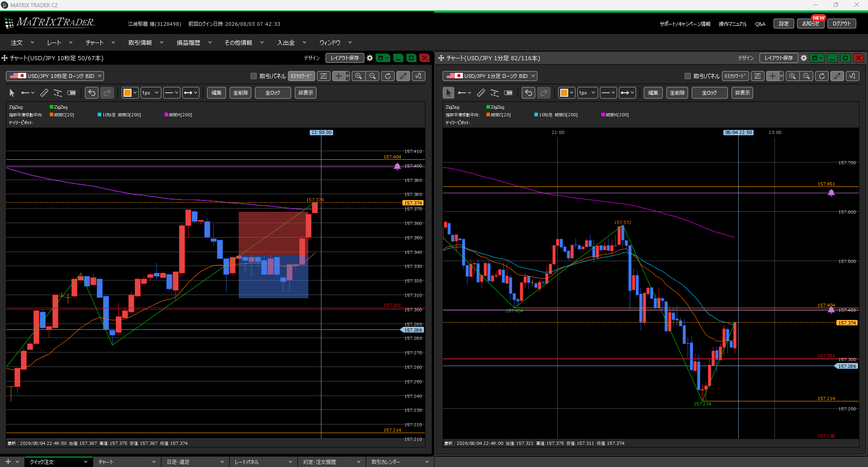This screenshot has width=868, height=467.
Task: Open the line style dropdown in the 1分足 chart
Action: 609,93
